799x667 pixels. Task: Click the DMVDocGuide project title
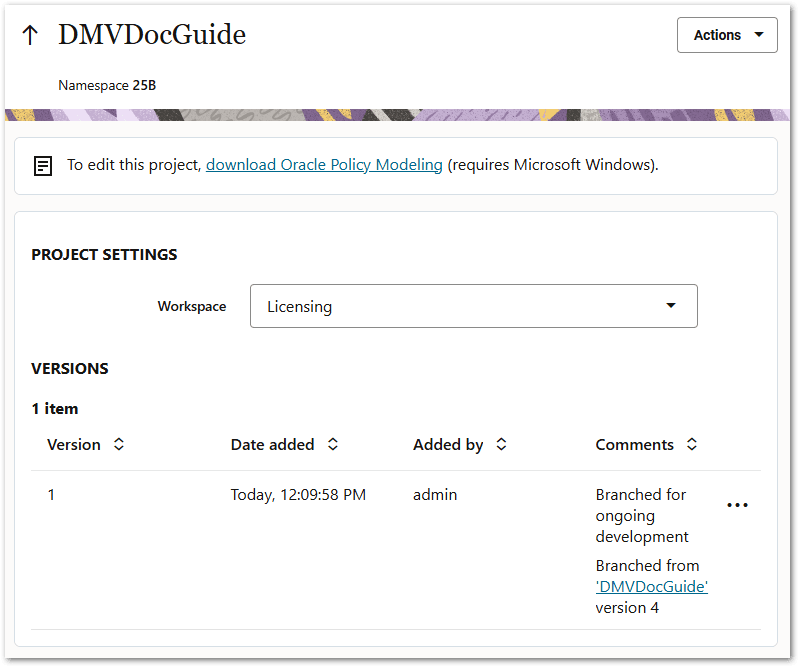[x=152, y=35]
